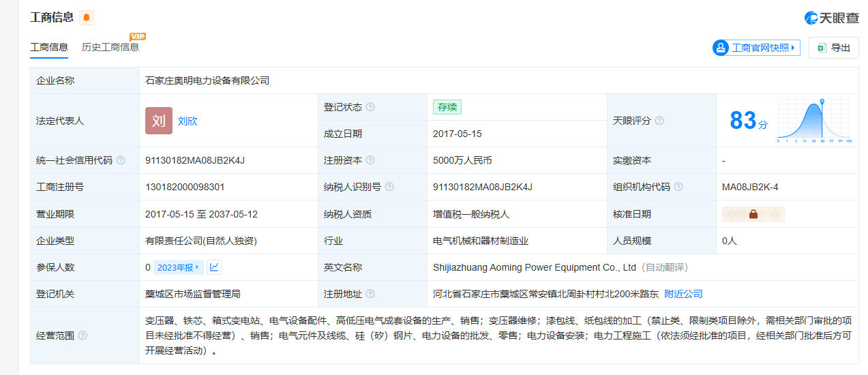Click company type 有限责任公司(自然人独资)
Screen dimensions: 868x375
201,241
